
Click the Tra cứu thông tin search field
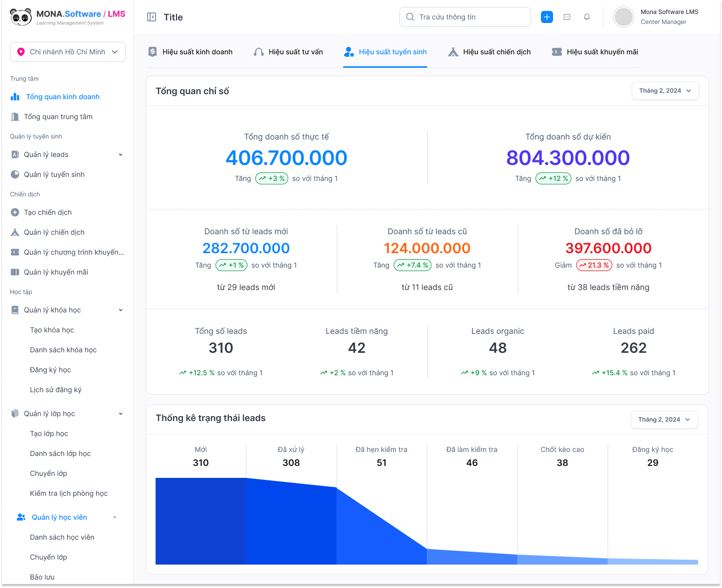(x=465, y=17)
